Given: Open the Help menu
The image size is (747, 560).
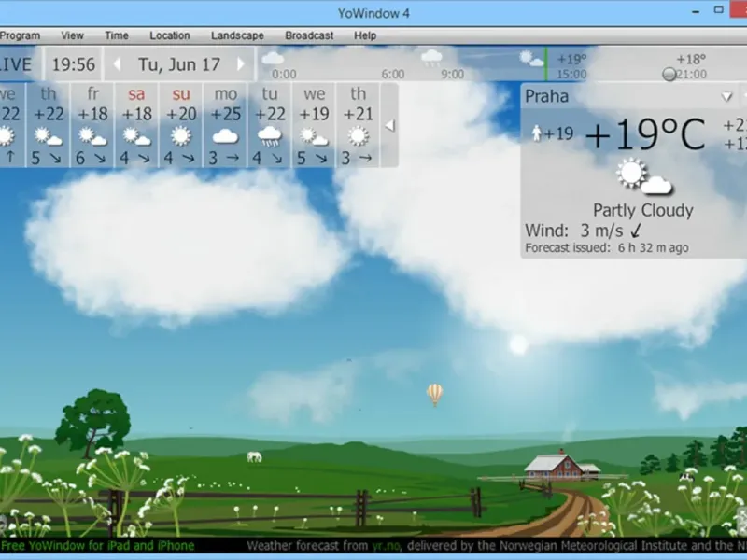Looking at the screenshot, I should [365, 35].
